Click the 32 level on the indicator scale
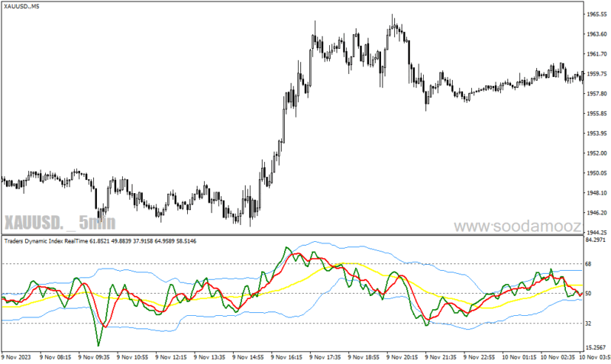 tap(588, 324)
